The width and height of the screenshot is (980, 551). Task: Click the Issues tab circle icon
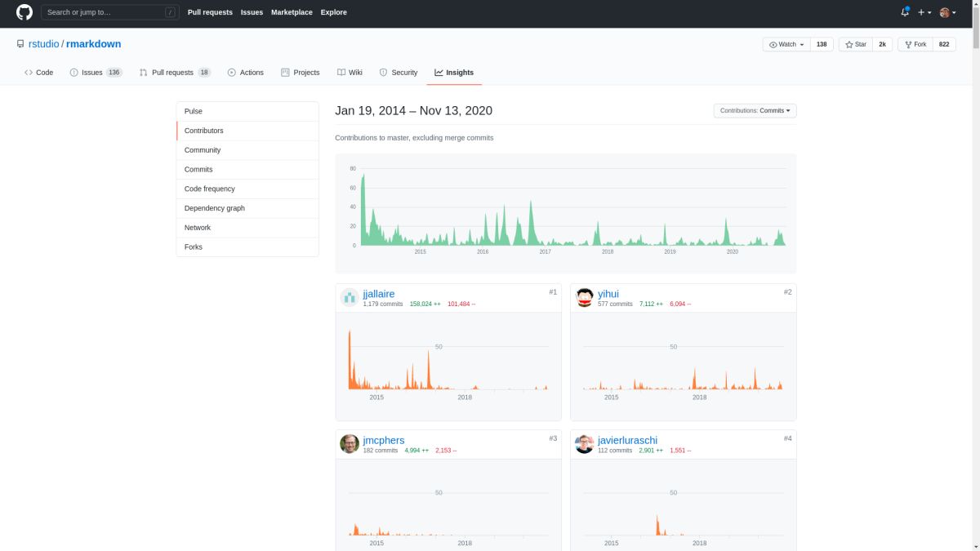(x=74, y=73)
